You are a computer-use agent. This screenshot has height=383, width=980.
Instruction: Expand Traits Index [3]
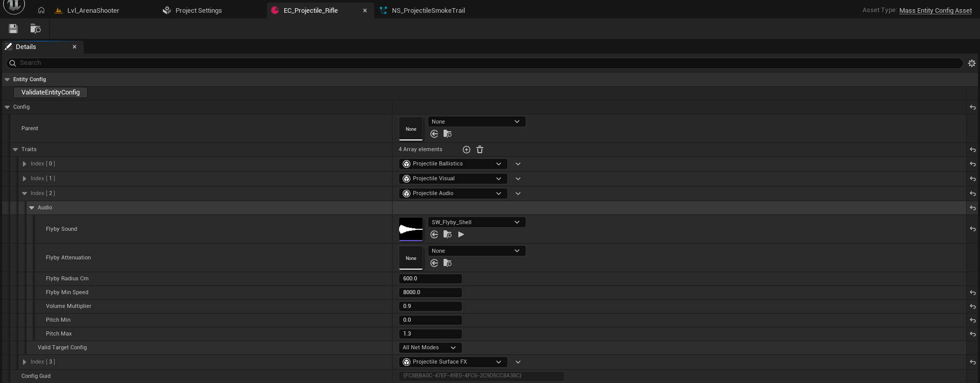[x=24, y=362]
